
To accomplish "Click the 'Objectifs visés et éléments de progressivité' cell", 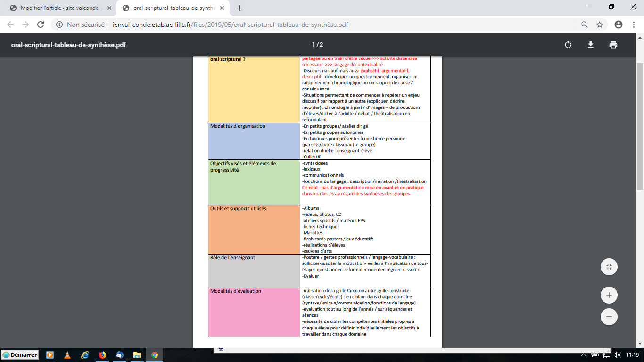I will [x=254, y=182].
